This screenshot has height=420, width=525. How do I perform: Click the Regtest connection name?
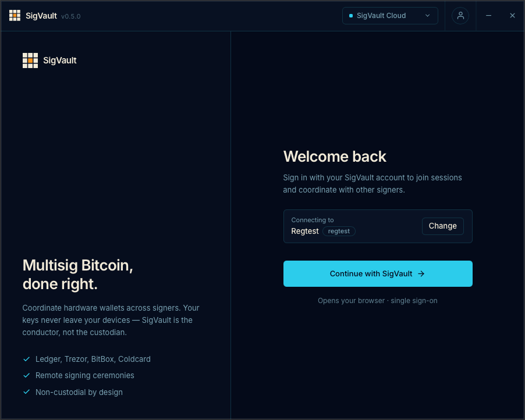(x=304, y=232)
